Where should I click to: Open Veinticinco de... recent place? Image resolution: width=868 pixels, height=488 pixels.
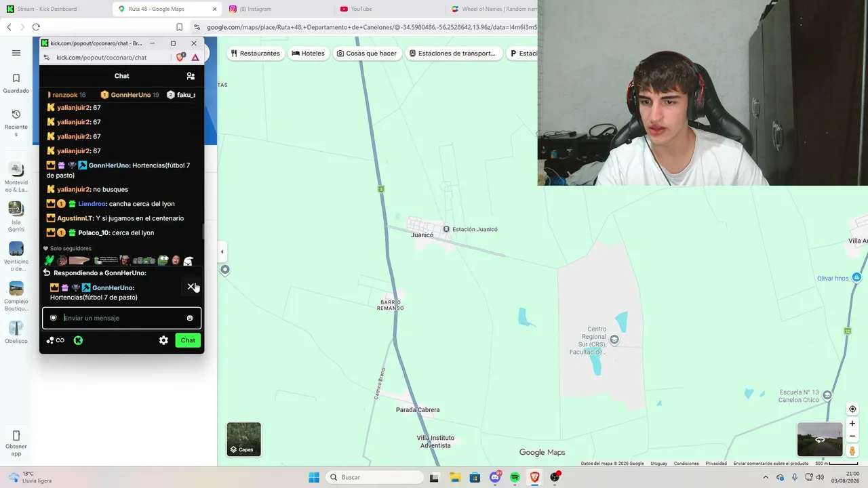(16, 257)
